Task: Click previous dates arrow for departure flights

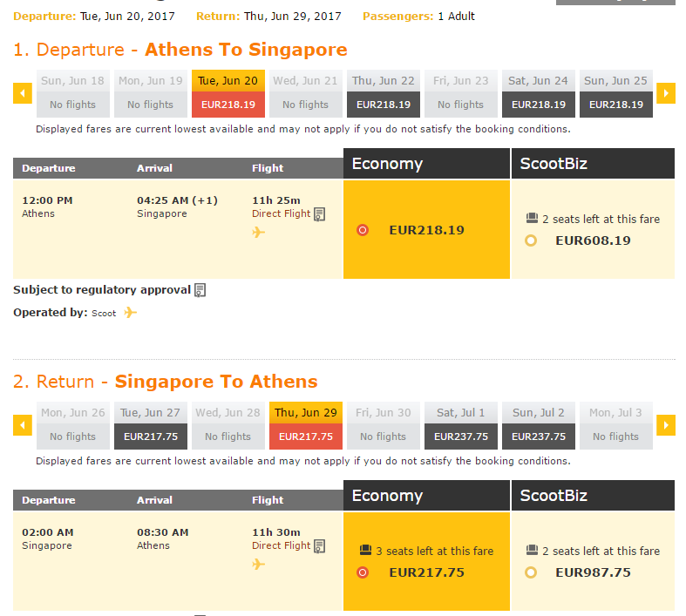Action: pos(23,93)
